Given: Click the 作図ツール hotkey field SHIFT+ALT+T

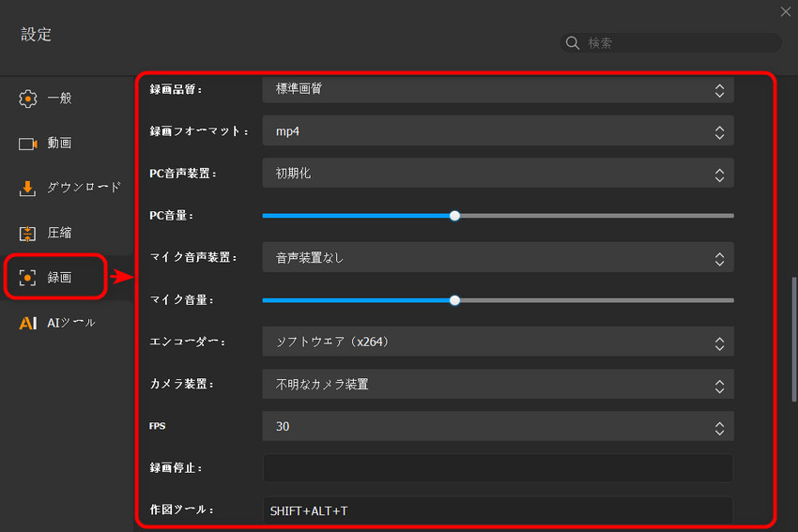Looking at the screenshot, I should pyautogui.click(x=498, y=510).
